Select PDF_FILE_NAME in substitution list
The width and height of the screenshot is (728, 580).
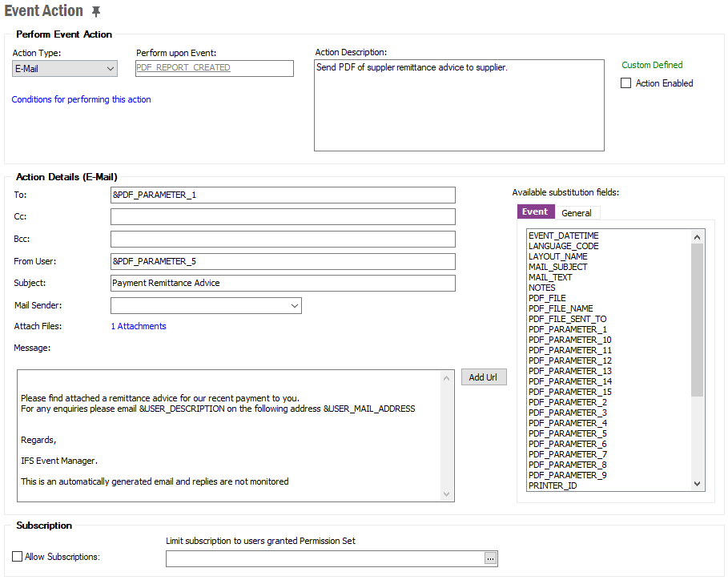click(561, 308)
